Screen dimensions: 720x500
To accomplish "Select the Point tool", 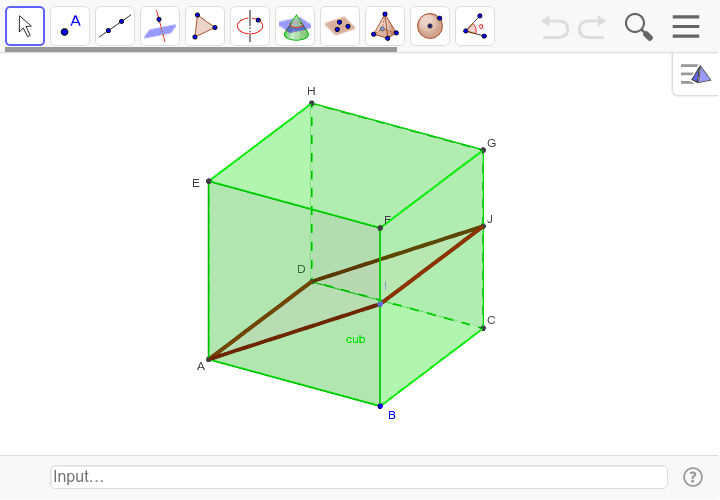I will point(70,26).
